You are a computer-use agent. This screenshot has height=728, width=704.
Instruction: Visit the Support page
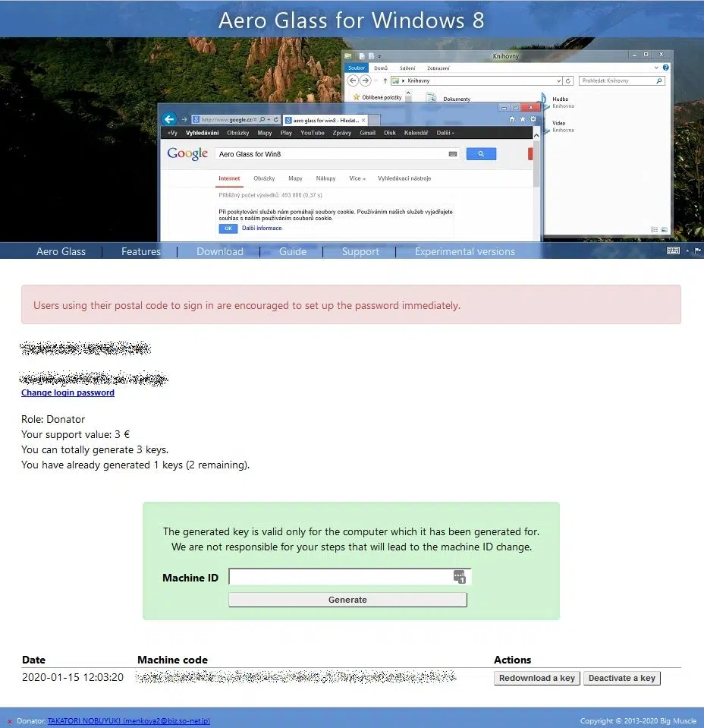360,251
